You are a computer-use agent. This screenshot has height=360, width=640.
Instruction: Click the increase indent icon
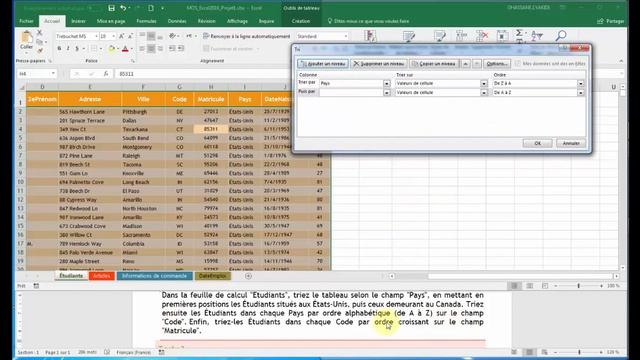point(181,49)
